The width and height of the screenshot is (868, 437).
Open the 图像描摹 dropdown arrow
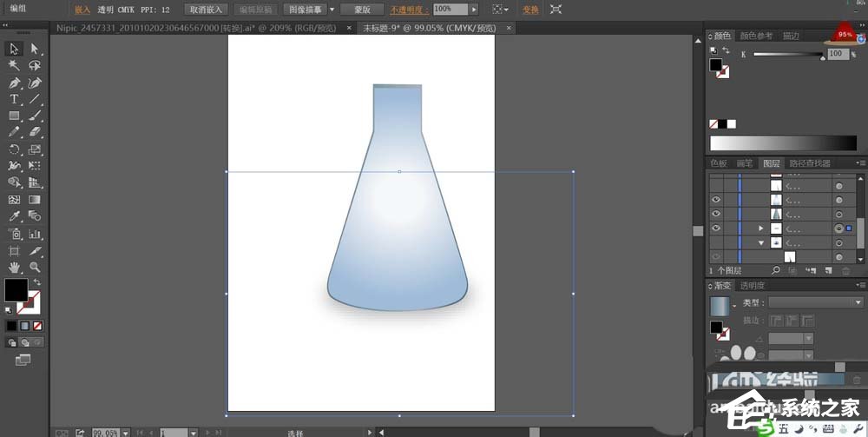[x=330, y=10]
